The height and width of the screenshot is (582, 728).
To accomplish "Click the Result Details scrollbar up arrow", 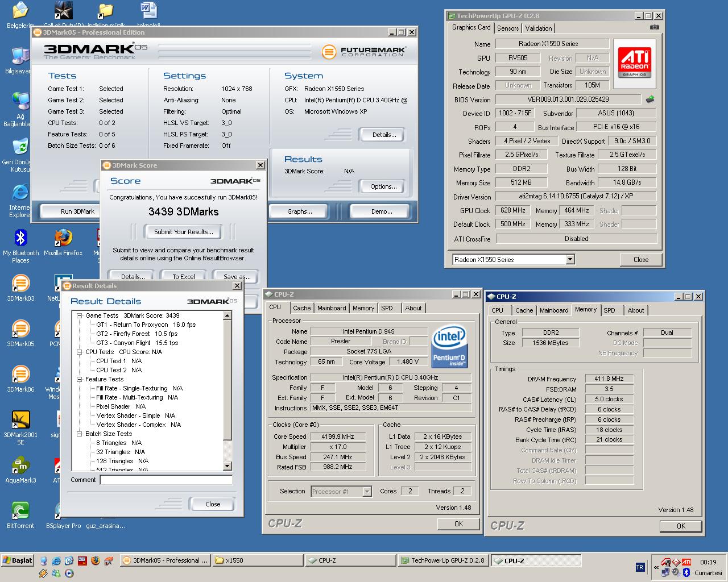I will click(x=227, y=315).
